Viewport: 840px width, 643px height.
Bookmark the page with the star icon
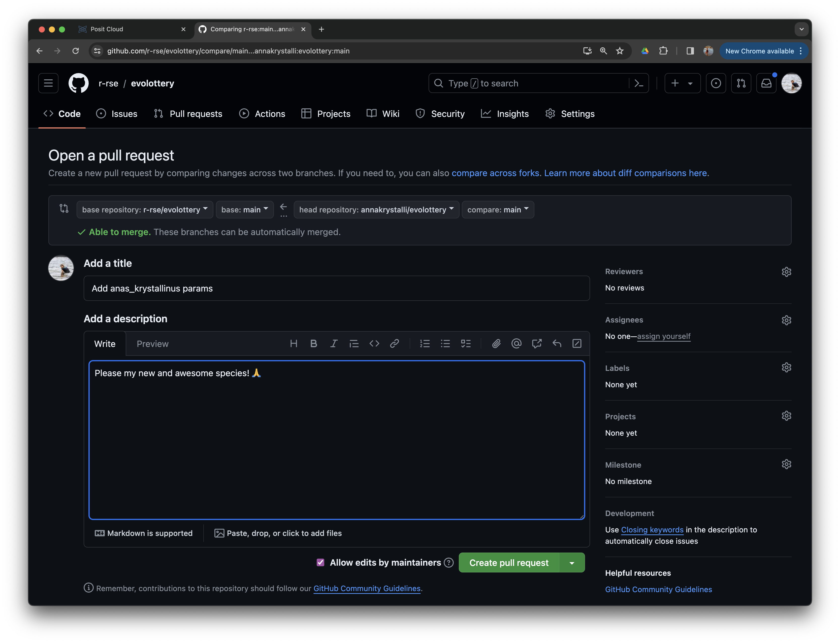(x=620, y=51)
